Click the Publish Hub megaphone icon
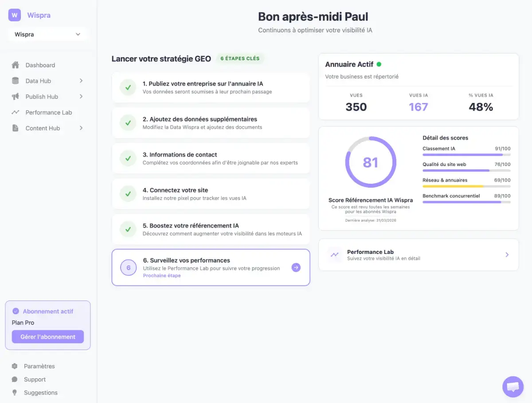The image size is (532, 403). click(x=16, y=97)
